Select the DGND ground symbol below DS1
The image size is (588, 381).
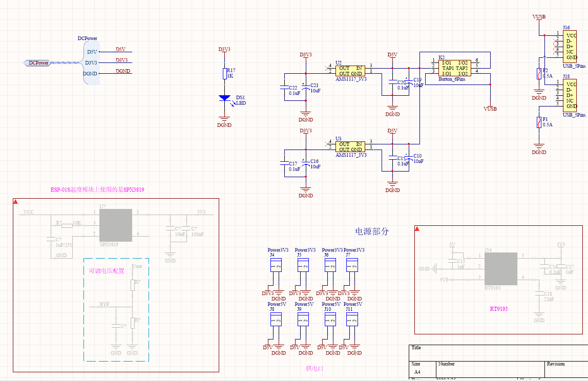tap(224, 121)
